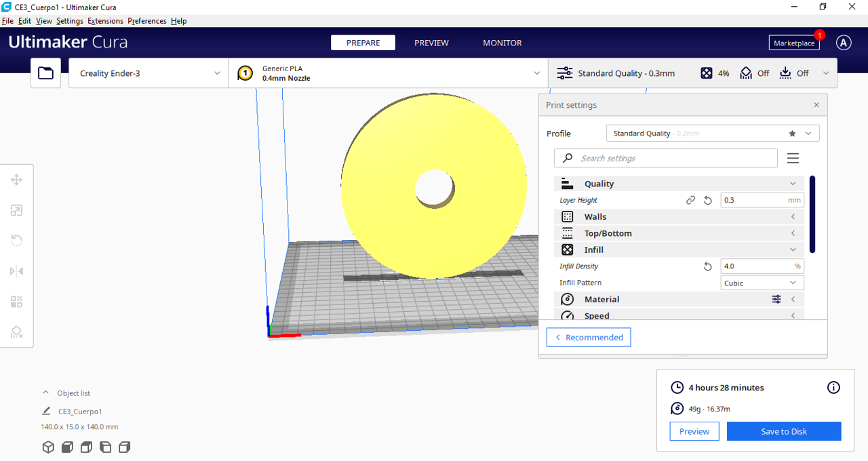Click the adhesion Off icon in header
The image size is (868, 461).
785,73
